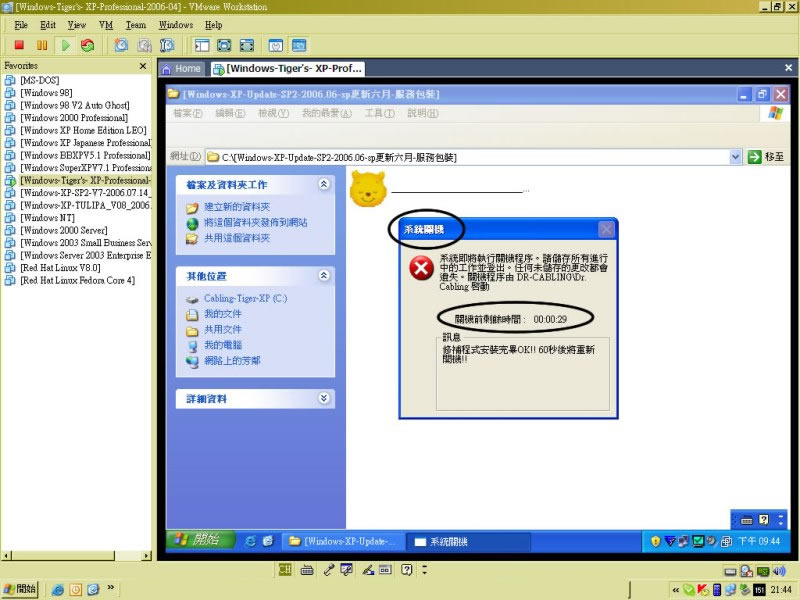Select [MS-DOS] in Favorites
This screenshot has height=600, width=800.
pyautogui.click(x=39, y=80)
